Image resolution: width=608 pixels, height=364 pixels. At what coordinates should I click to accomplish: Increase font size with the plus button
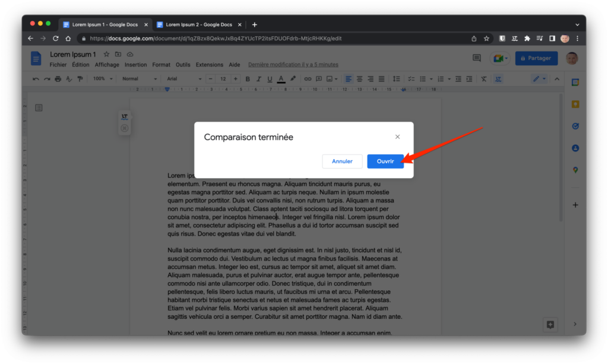coord(235,79)
